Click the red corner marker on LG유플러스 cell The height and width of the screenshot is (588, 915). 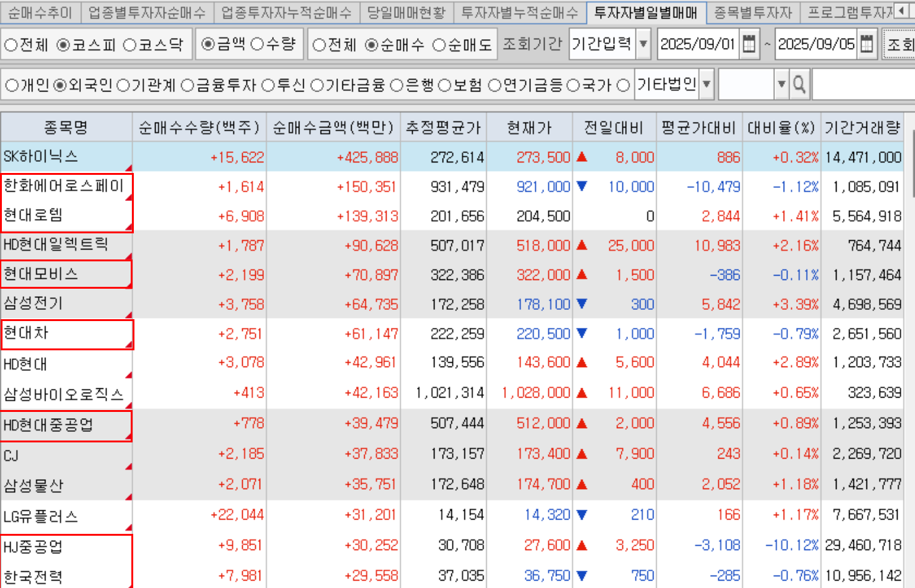(129, 528)
